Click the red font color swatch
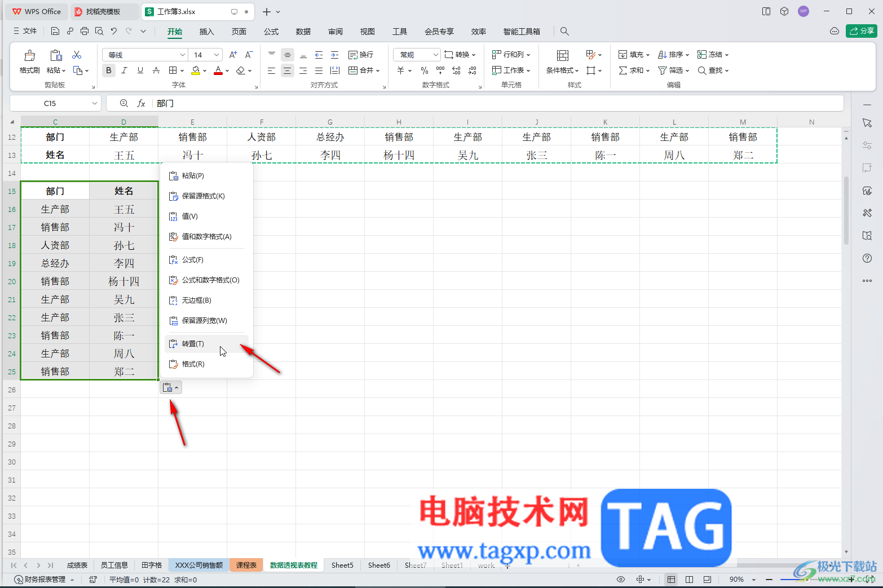This screenshot has width=883, height=588. pos(218,70)
